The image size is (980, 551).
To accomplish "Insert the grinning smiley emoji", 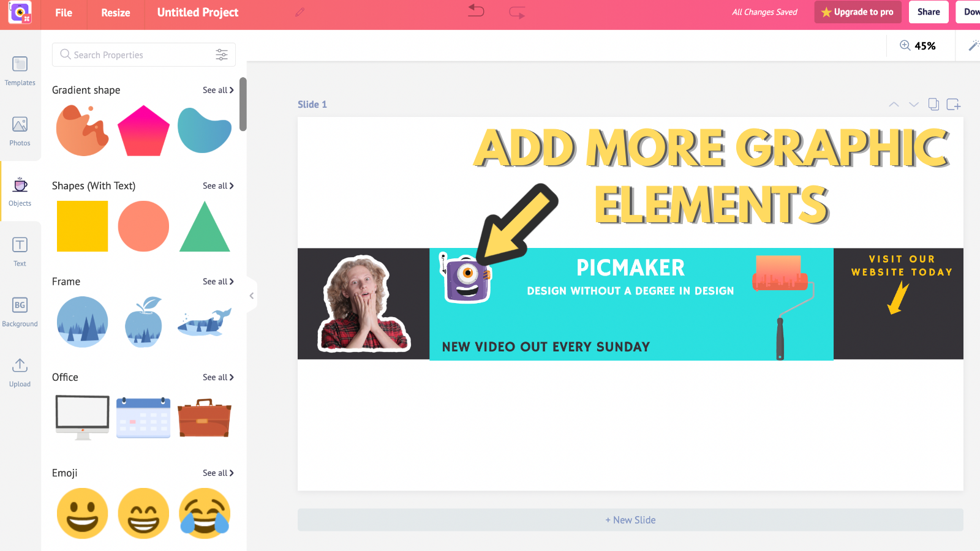I will coord(82,513).
